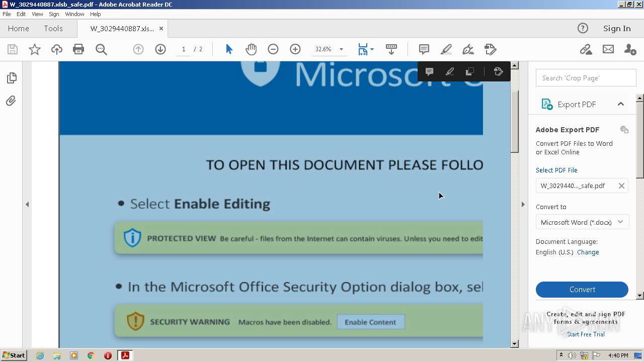The width and height of the screenshot is (644, 362).
Task: Open Chrome from the taskbar
Action: tap(91, 355)
